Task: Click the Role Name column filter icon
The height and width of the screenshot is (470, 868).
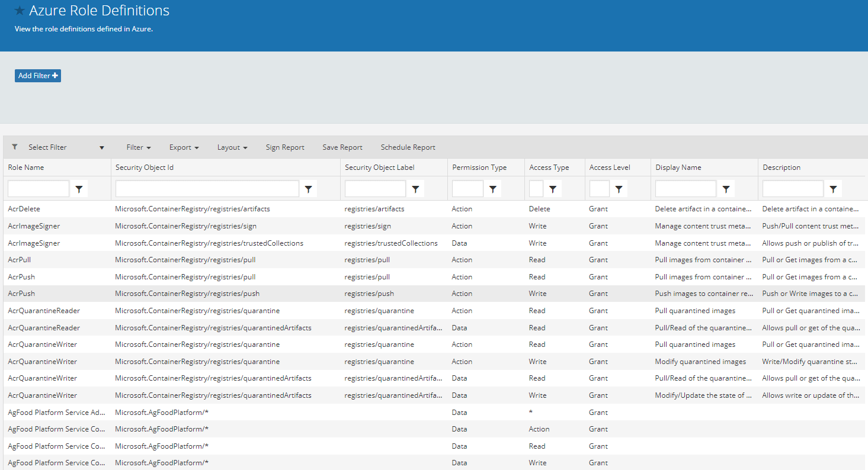Action: [x=79, y=189]
